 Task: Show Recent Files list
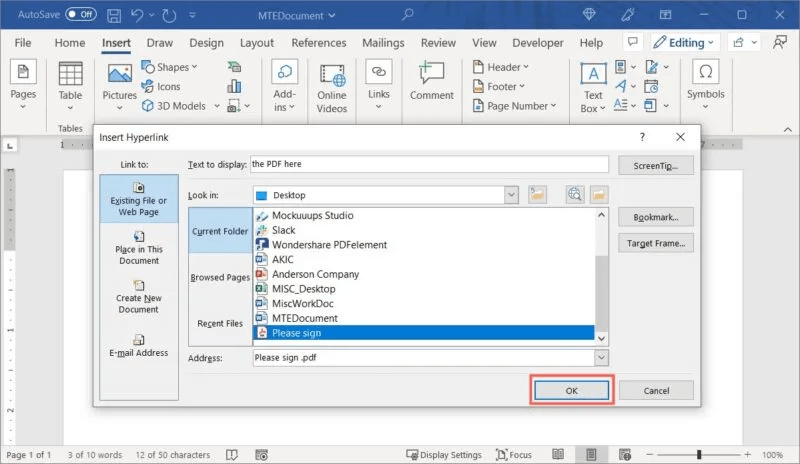pyautogui.click(x=220, y=323)
